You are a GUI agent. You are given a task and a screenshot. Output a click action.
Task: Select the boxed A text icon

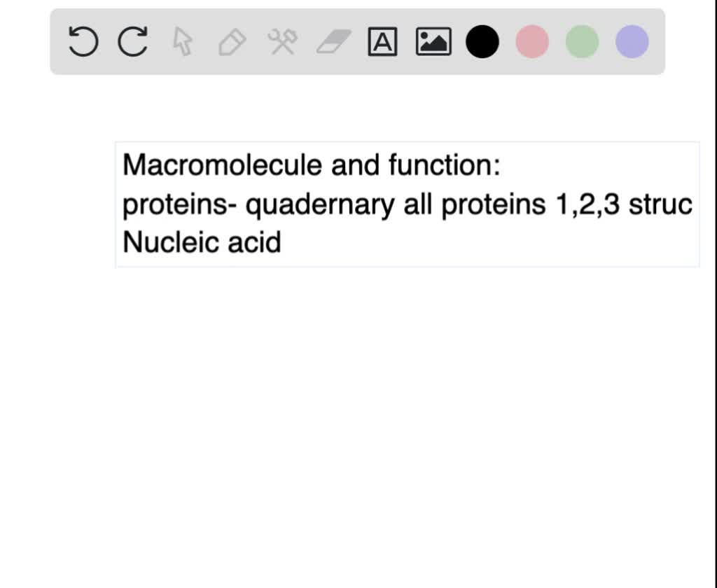[x=382, y=41]
